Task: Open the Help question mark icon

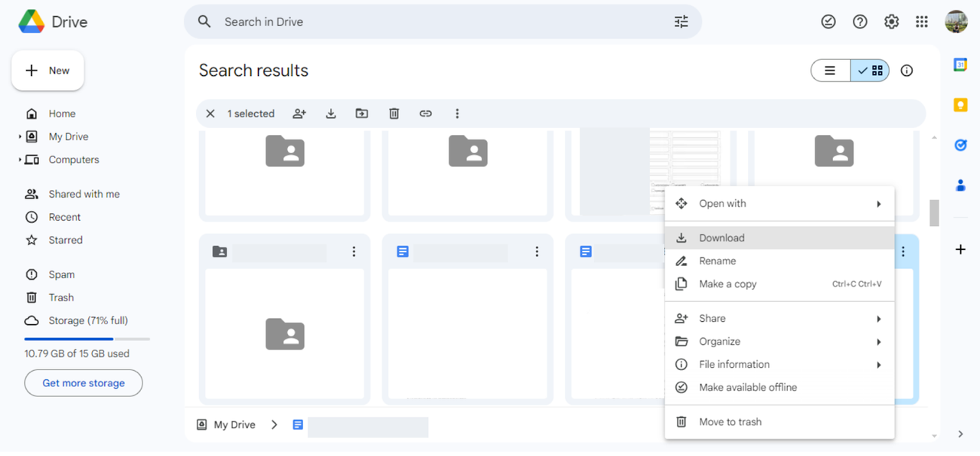Action: (x=860, y=21)
